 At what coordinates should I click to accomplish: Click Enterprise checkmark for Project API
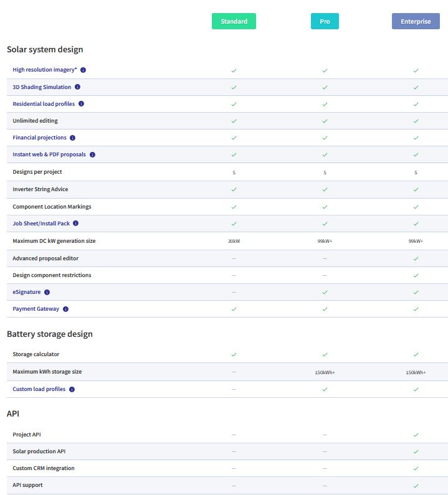416,435
